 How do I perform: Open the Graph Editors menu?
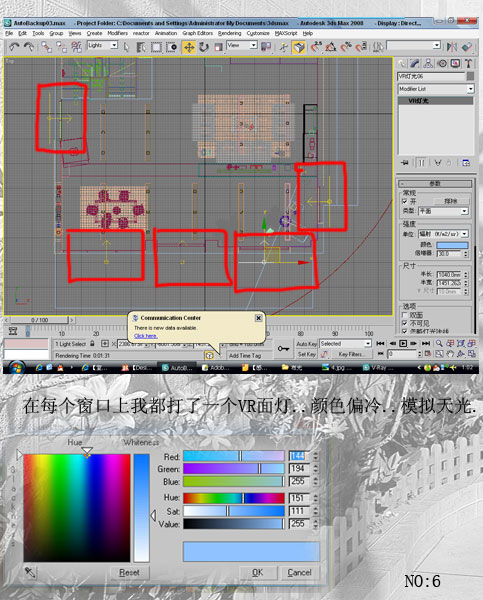(197, 33)
